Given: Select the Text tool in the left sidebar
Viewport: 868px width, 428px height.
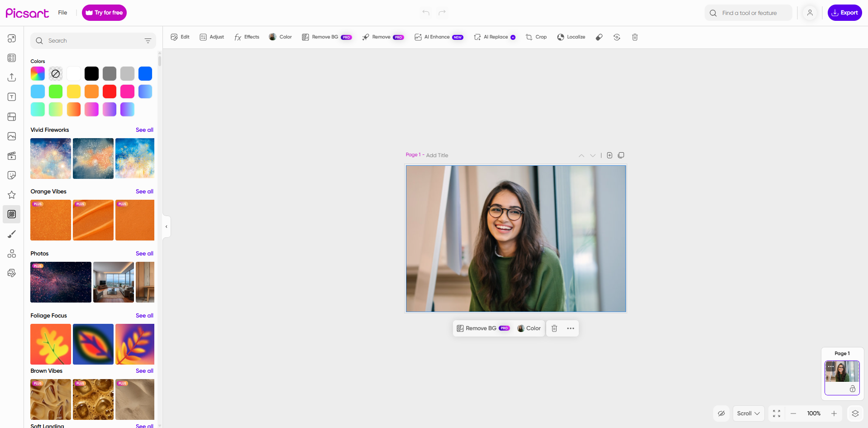Looking at the screenshot, I should pos(11,96).
